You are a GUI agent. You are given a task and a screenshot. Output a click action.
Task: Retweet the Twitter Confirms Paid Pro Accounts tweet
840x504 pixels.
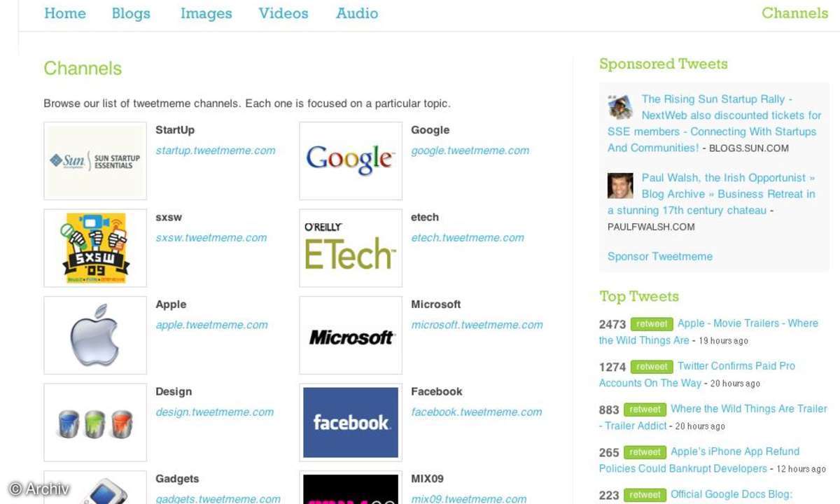[x=652, y=367]
